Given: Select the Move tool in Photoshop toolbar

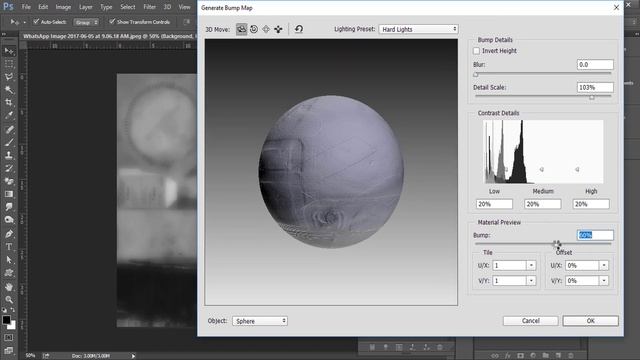Looking at the screenshot, I should (x=9, y=51).
